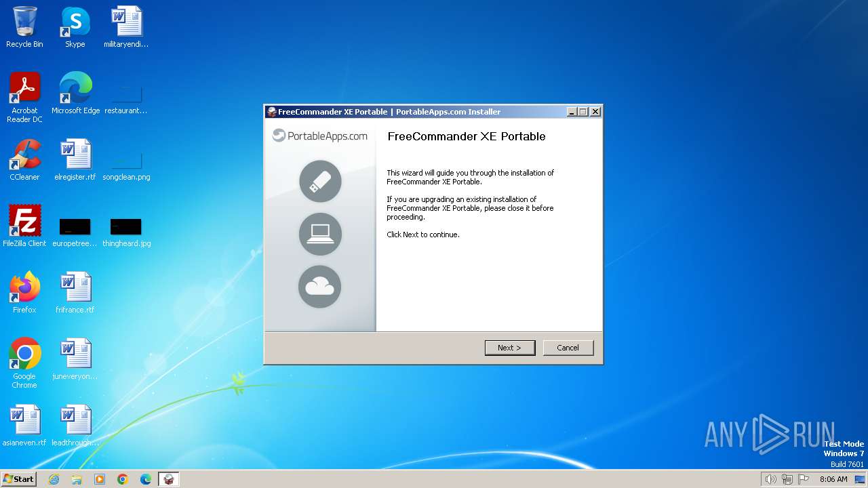Select frifrance.rtf document icon

click(75, 293)
